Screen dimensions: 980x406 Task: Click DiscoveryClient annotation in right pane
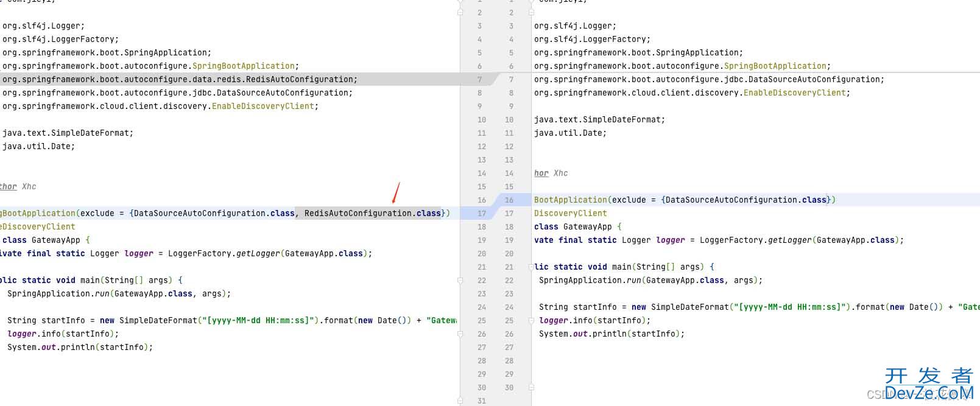pos(571,213)
